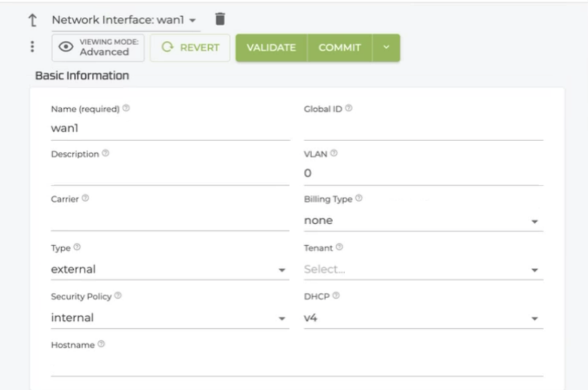Open the three-dot more options menu
The image size is (588, 390).
click(x=32, y=47)
